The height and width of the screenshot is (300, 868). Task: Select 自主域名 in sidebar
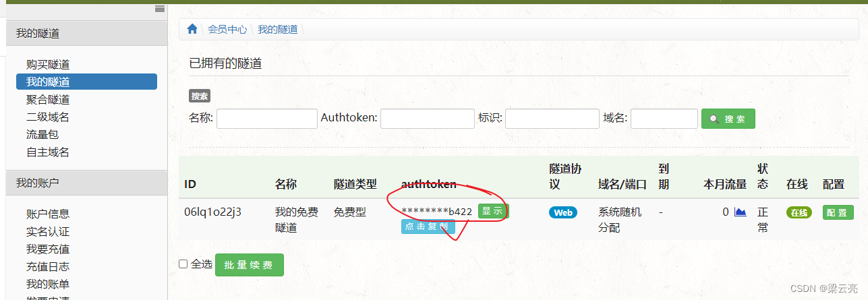(48, 152)
